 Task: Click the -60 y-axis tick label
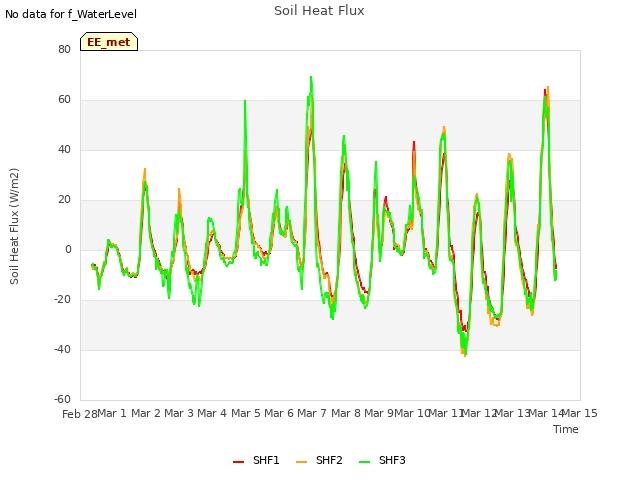tap(62, 399)
